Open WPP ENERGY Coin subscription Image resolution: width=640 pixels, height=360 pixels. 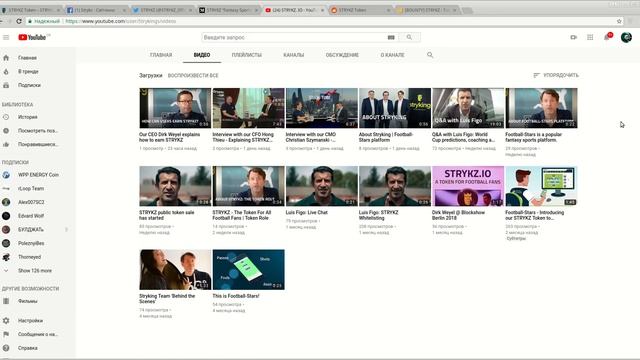[x=38, y=175]
